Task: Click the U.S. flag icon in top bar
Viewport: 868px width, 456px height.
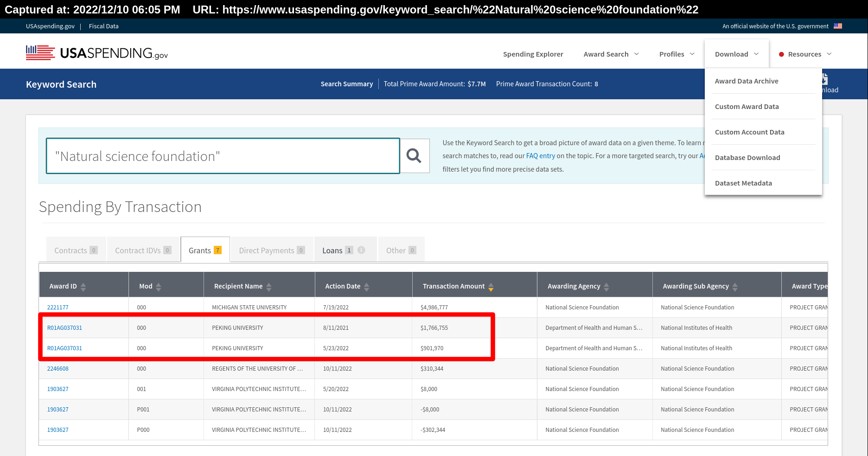Action: pos(838,26)
